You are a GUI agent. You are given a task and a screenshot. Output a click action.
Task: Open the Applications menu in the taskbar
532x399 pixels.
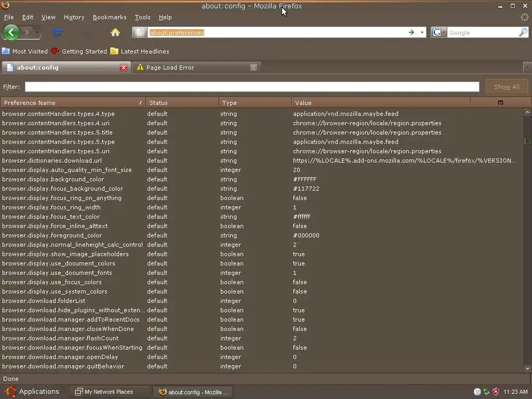[x=32, y=392]
